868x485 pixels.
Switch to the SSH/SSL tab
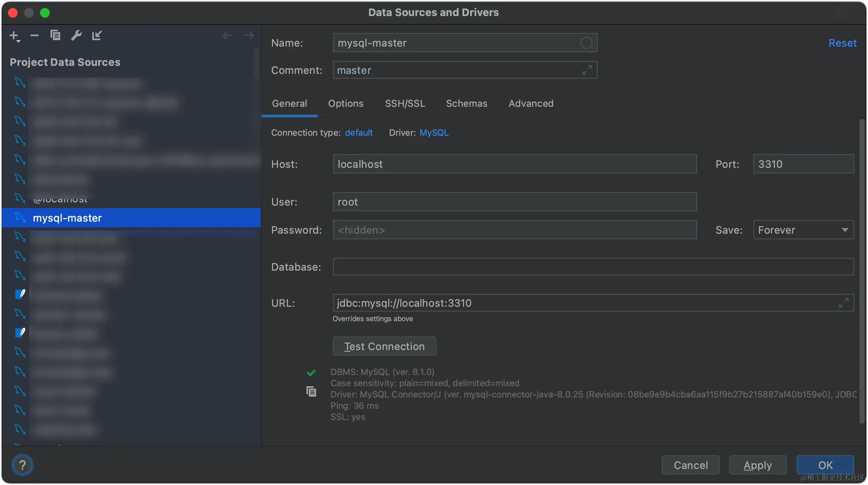[x=405, y=104]
